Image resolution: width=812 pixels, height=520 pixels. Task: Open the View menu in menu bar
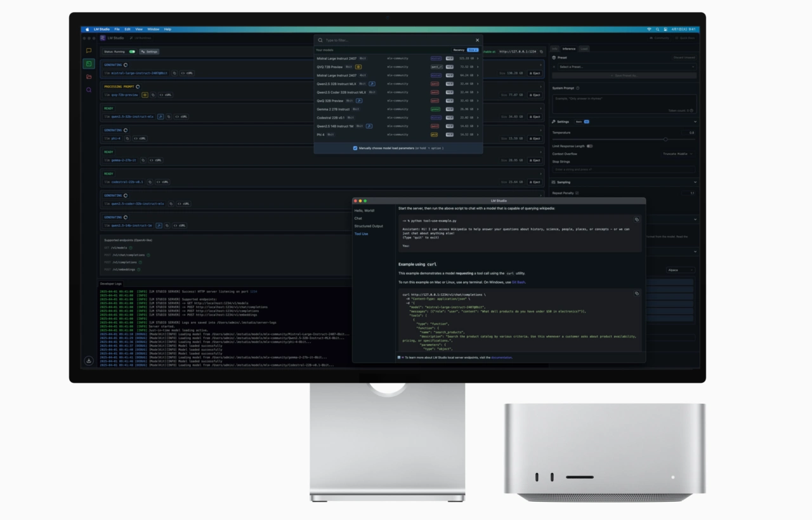pyautogui.click(x=139, y=29)
